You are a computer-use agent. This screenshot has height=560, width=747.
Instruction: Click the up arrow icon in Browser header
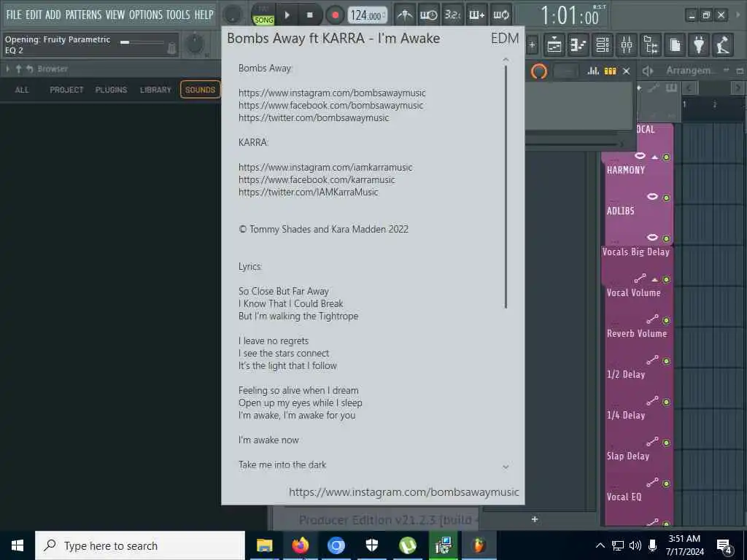click(18, 69)
